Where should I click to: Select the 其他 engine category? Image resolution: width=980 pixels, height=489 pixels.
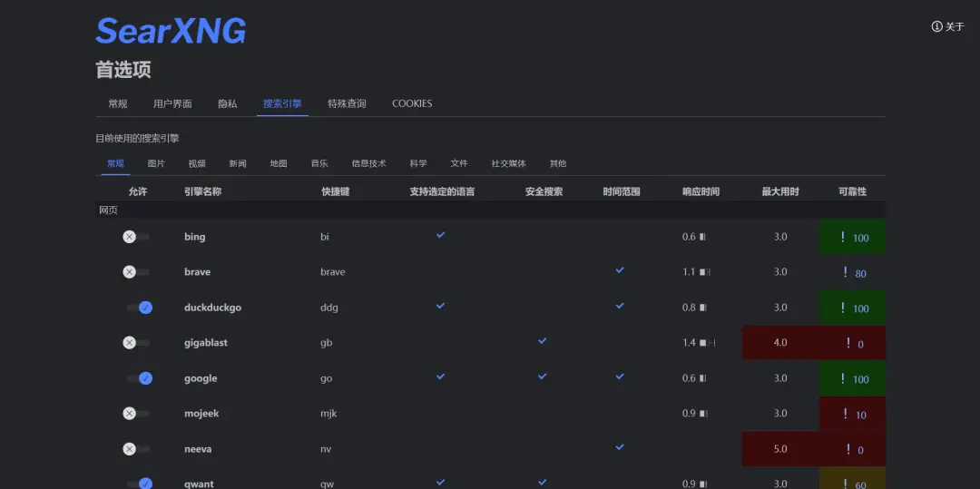coord(558,163)
